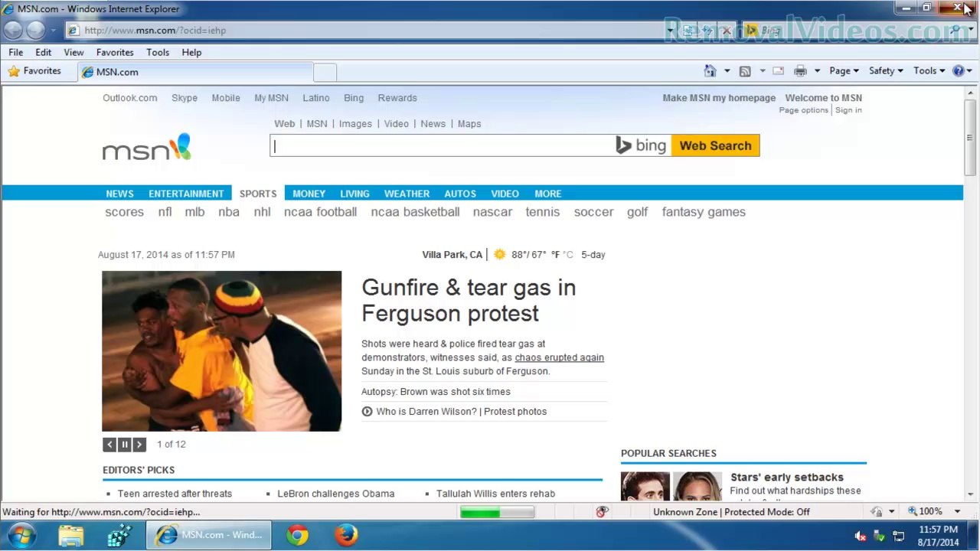Click the yellow Web Search button
Image resolution: width=980 pixels, height=551 pixels.
(715, 146)
